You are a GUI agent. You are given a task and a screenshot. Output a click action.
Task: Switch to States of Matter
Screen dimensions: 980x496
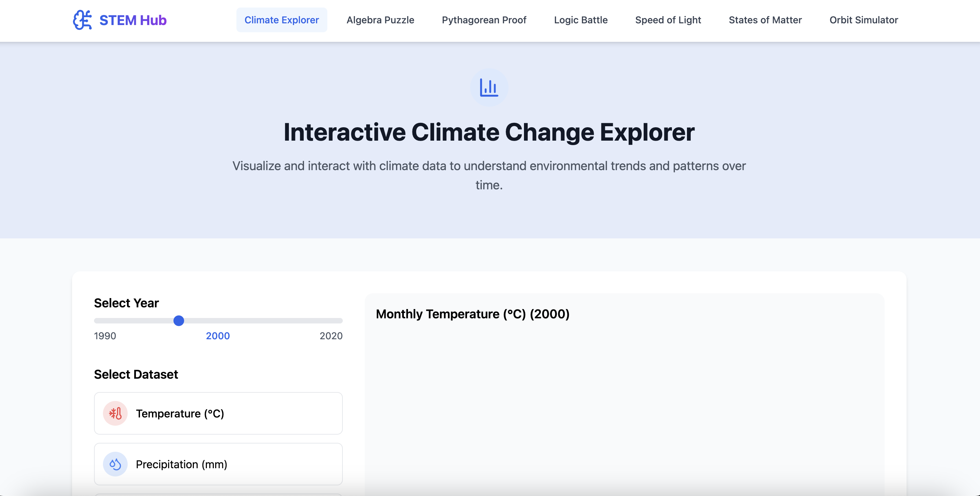tap(765, 20)
